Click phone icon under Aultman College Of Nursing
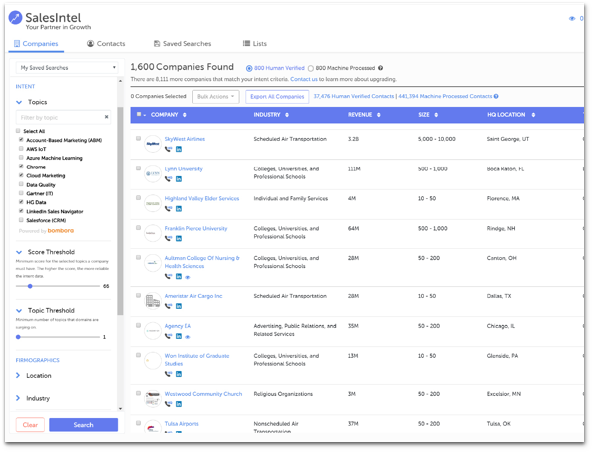Image resolution: width=593 pixels, height=453 pixels. [168, 276]
